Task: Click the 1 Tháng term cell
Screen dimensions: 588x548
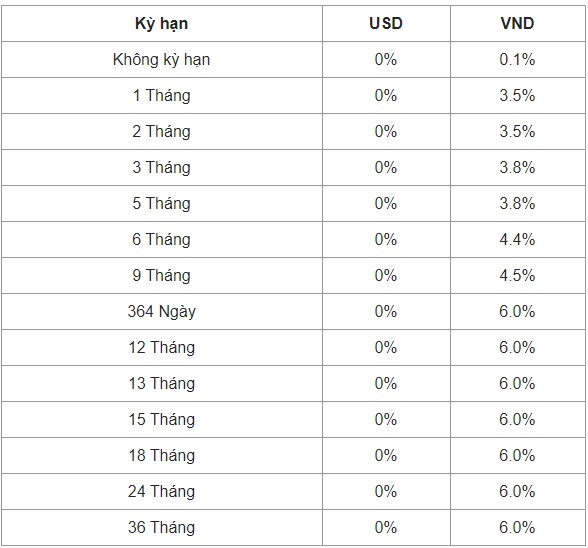Action: tap(162, 96)
